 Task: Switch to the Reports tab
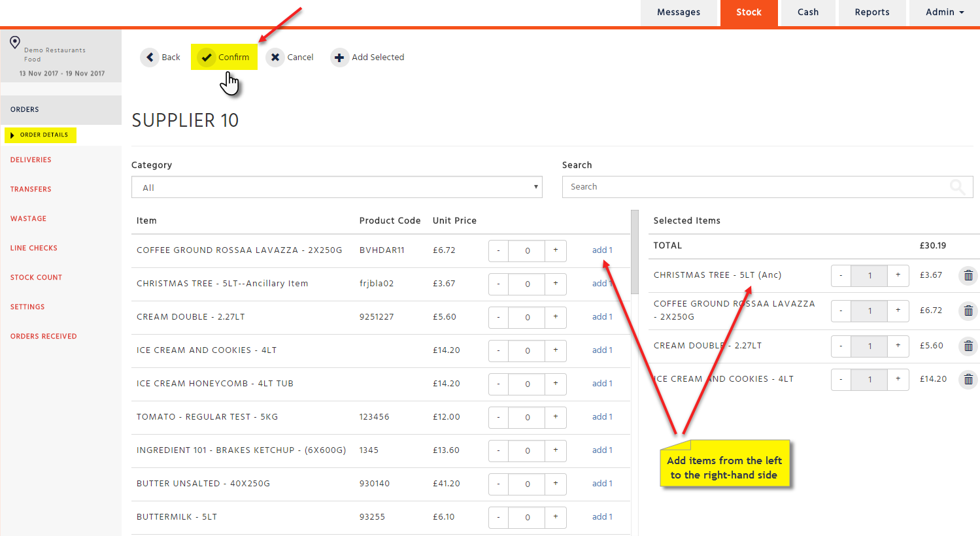point(871,12)
